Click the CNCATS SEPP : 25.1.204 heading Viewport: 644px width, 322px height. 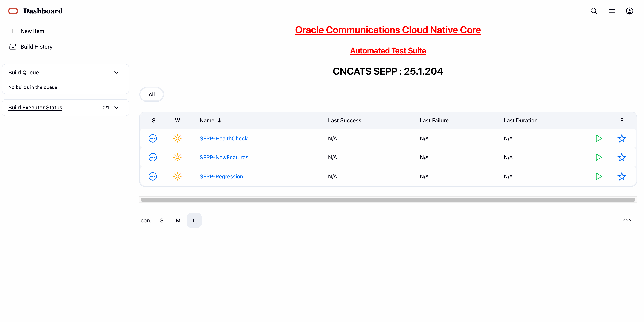[388, 71]
